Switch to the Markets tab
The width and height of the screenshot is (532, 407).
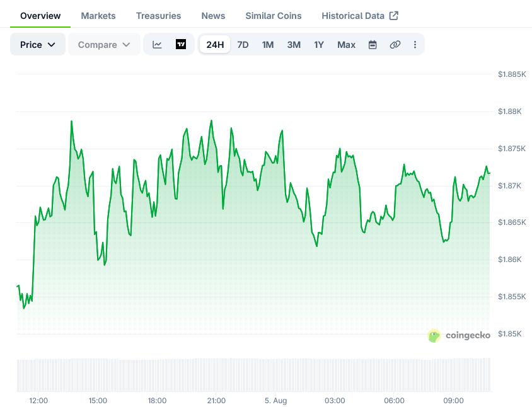pos(98,16)
